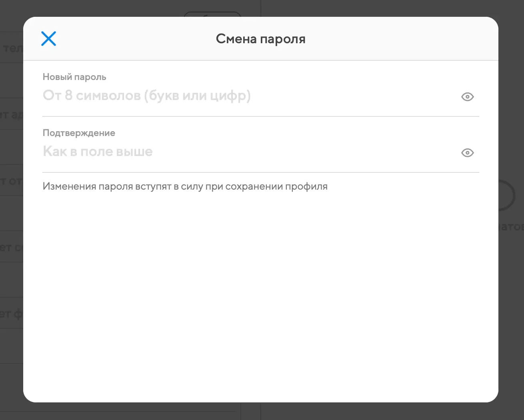Click the 'Смена пароля' dialog title
This screenshot has width=524, height=420.
260,39
